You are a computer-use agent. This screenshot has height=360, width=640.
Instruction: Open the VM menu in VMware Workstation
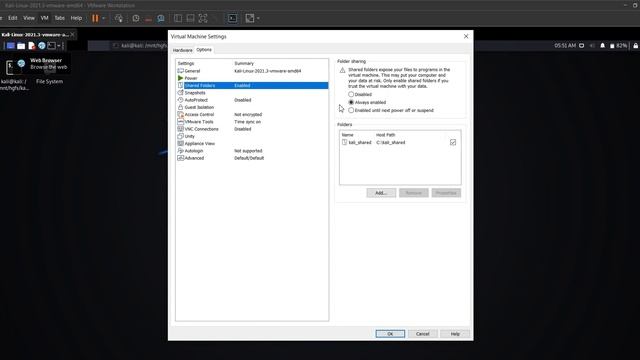coord(44,18)
